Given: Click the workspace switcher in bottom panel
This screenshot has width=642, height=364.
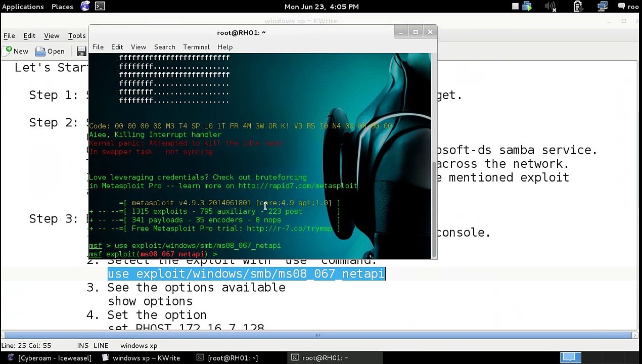Looking at the screenshot, I should coord(570,358).
